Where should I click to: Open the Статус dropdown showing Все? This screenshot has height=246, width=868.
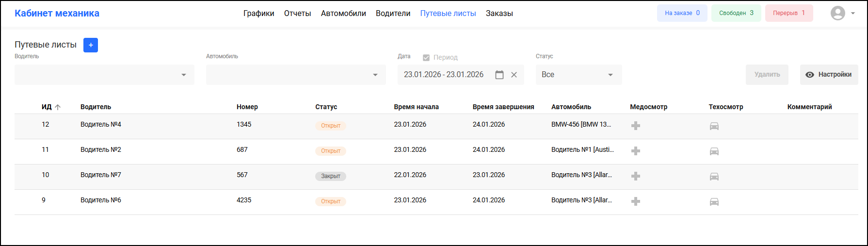578,75
